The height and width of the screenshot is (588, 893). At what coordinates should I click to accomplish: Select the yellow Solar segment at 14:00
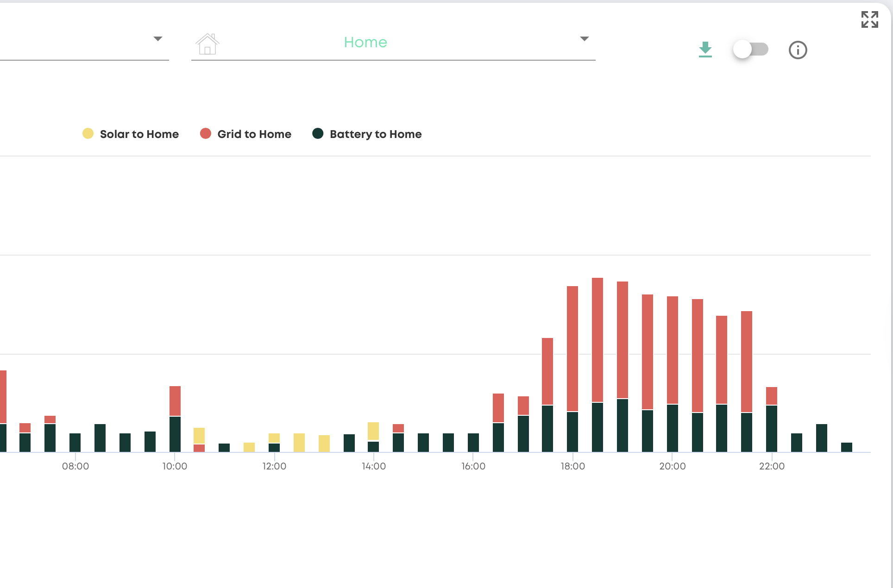click(373, 431)
